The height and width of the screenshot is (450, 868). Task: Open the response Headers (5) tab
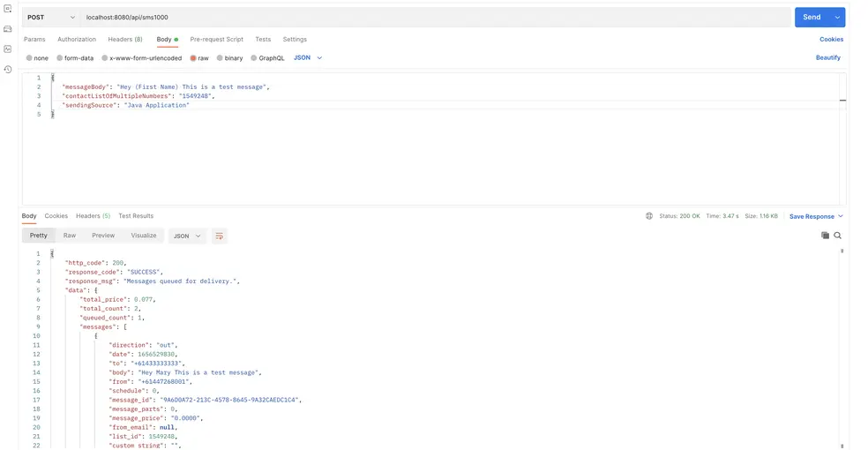(x=93, y=216)
